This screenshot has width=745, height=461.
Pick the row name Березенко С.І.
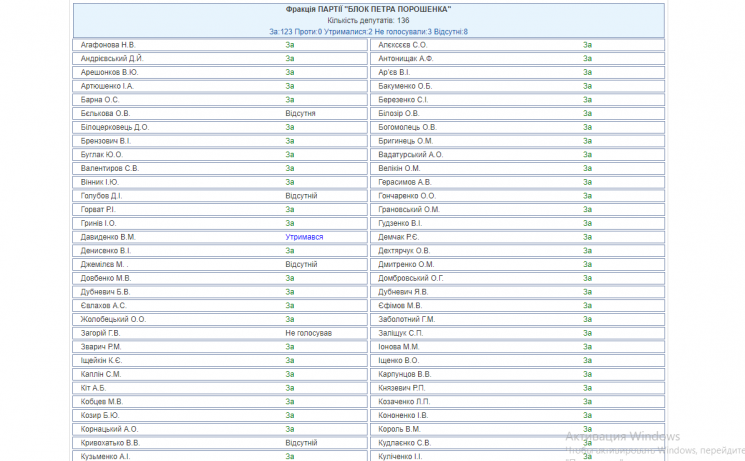tap(403, 100)
